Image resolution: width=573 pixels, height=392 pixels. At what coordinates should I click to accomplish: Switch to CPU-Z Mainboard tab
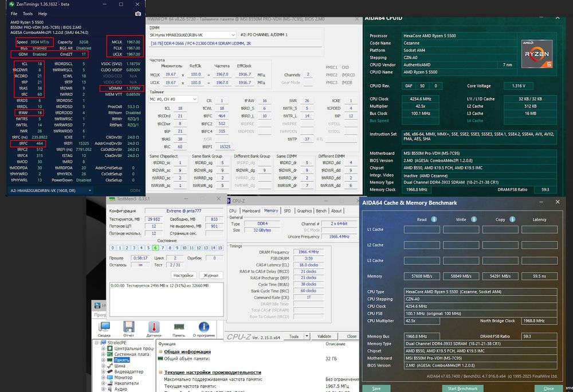(x=251, y=211)
